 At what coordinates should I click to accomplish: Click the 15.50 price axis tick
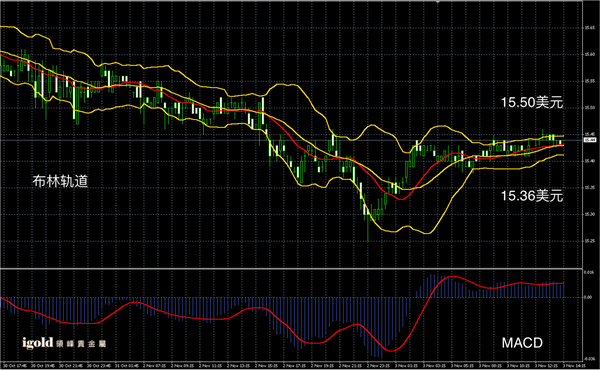click(x=589, y=108)
